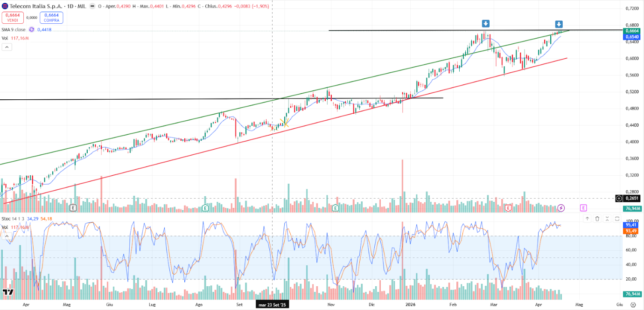This screenshot has width=644, height=310.
Task: Collapse the main chart indicator legend
Action: coord(7,47)
